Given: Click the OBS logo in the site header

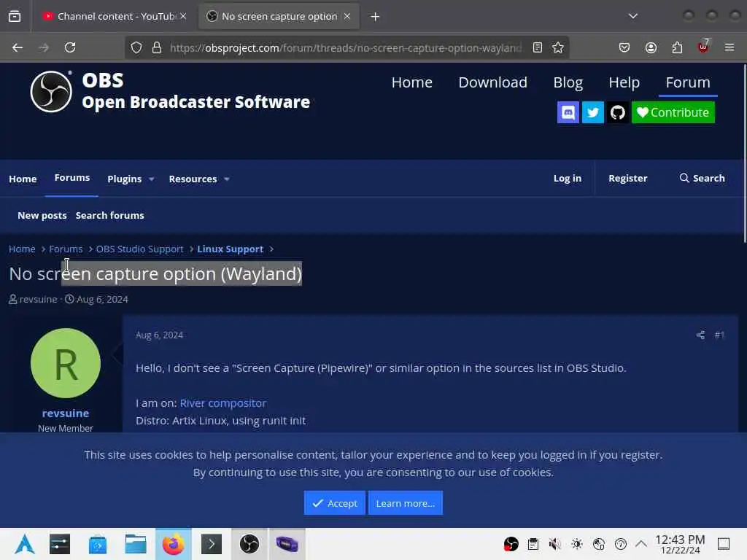Looking at the screenshot, I should coord(52,91).
